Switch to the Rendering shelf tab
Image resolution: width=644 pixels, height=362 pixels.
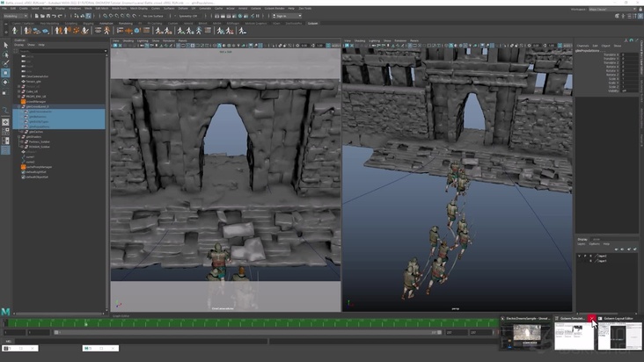point(126,24)
